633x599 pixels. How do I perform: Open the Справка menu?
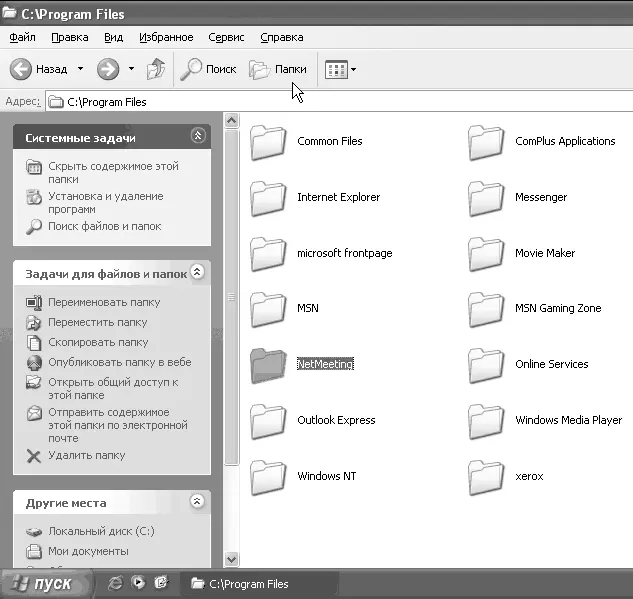[282, 37]
